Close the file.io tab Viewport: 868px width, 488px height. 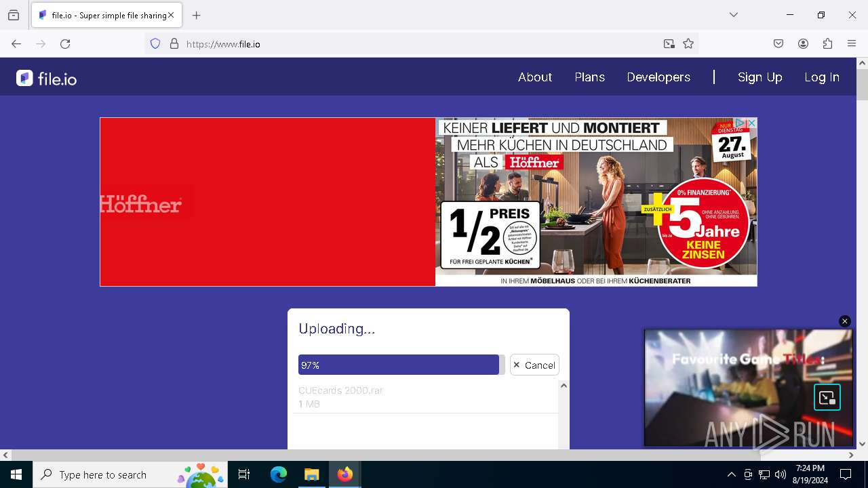point(171,15)
